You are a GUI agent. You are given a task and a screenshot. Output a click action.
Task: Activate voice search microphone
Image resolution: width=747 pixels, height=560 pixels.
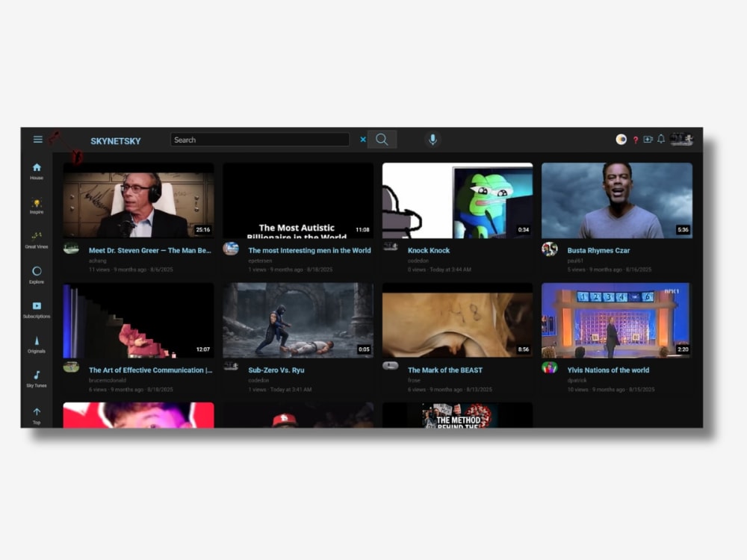[x=433, y=140]
